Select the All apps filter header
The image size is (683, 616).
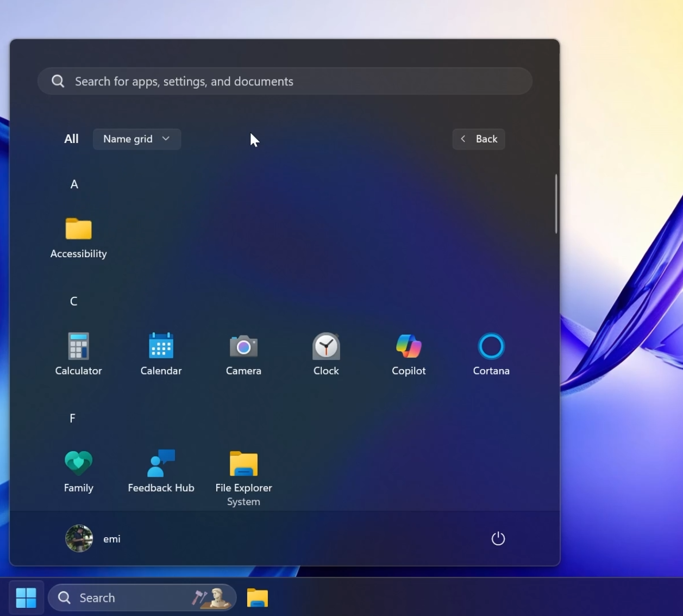71,139
